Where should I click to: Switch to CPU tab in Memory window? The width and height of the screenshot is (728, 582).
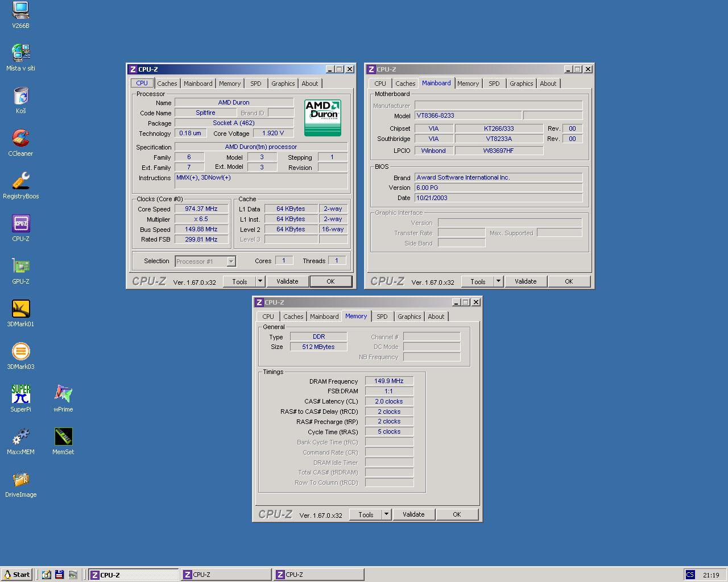click(268, 317)
